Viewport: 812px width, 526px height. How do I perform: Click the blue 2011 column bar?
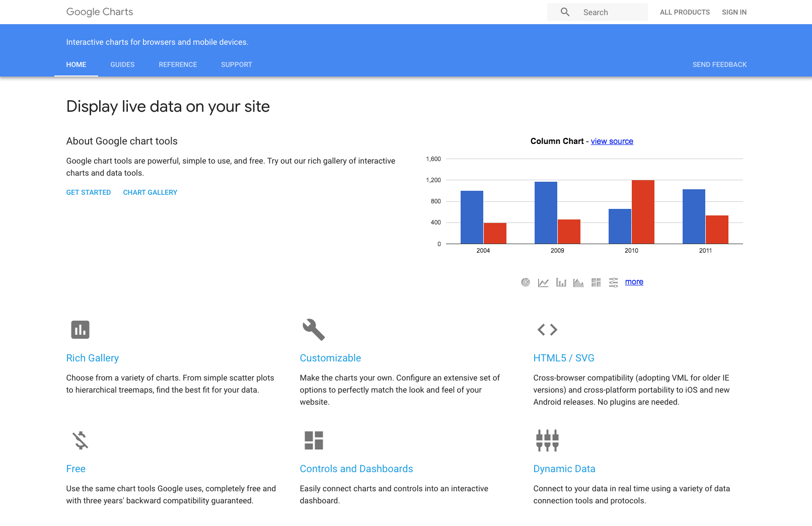click(694, 216)
